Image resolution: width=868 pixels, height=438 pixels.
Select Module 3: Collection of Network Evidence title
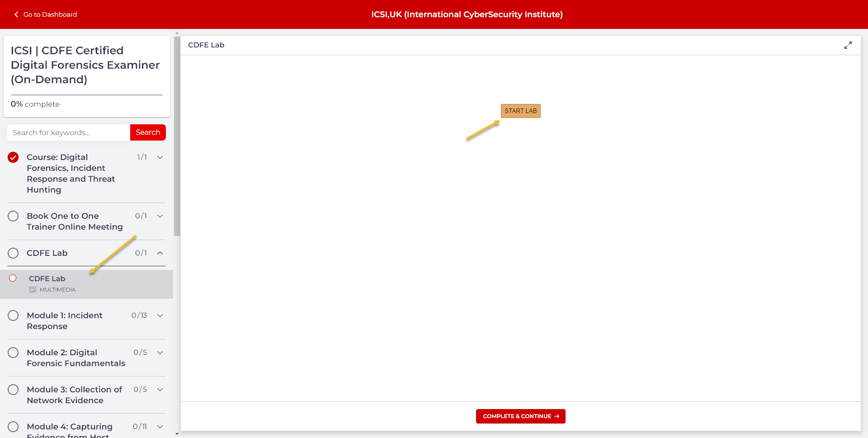coord(75,395)
